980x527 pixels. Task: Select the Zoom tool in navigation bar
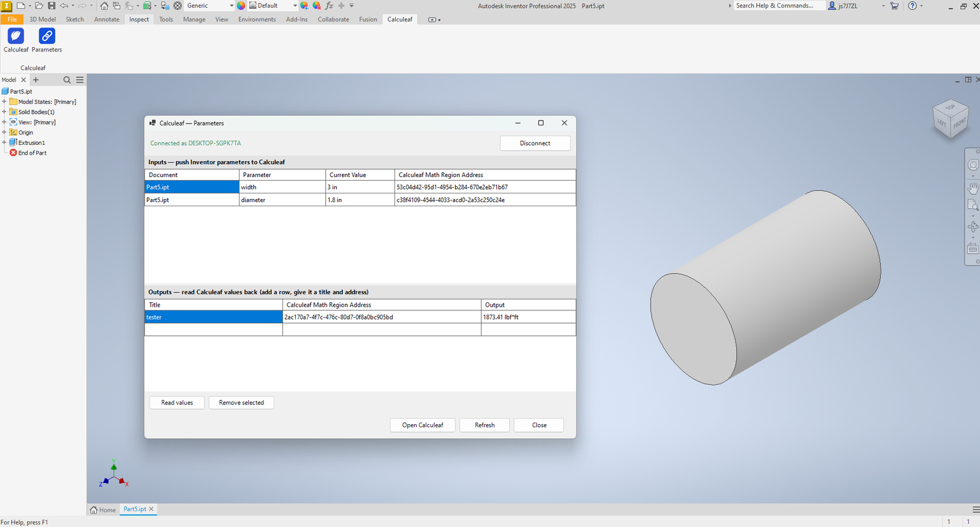[x=973, y=205]
